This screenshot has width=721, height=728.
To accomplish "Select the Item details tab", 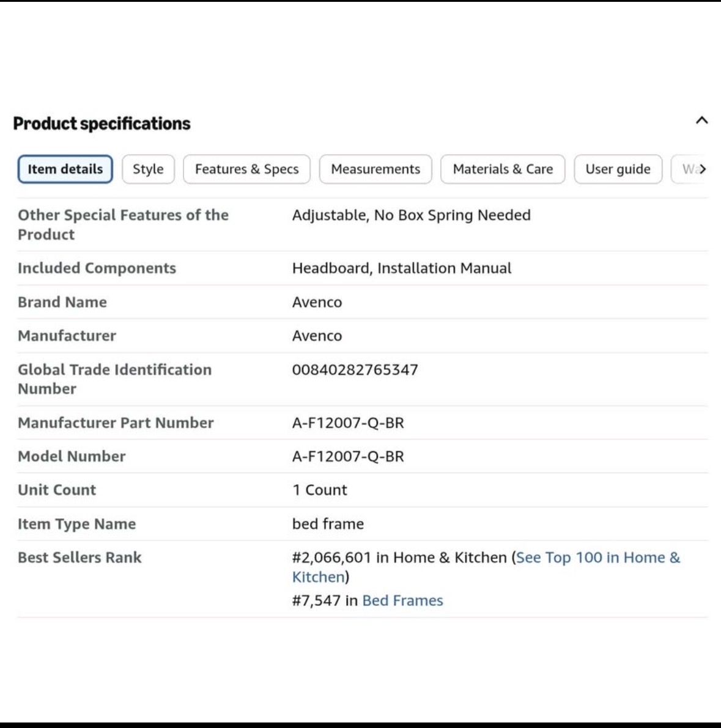I will 65,169.
